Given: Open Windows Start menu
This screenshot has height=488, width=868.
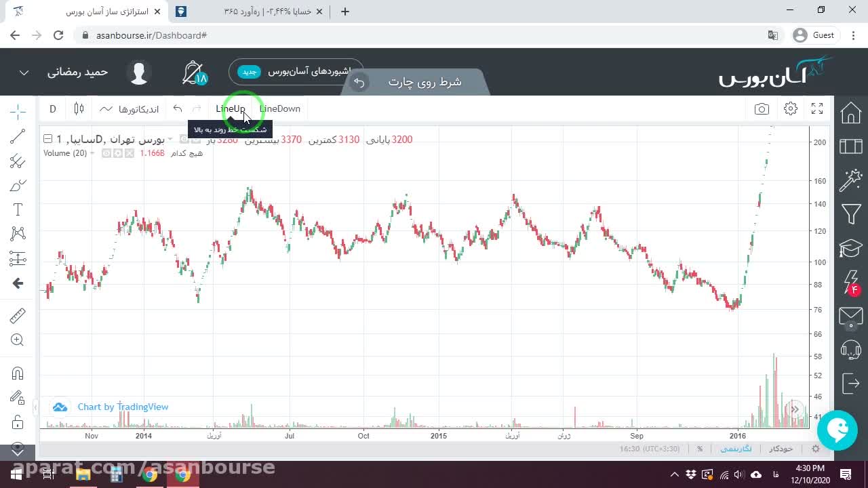Looking at the screenshot, I should (16, 474).
